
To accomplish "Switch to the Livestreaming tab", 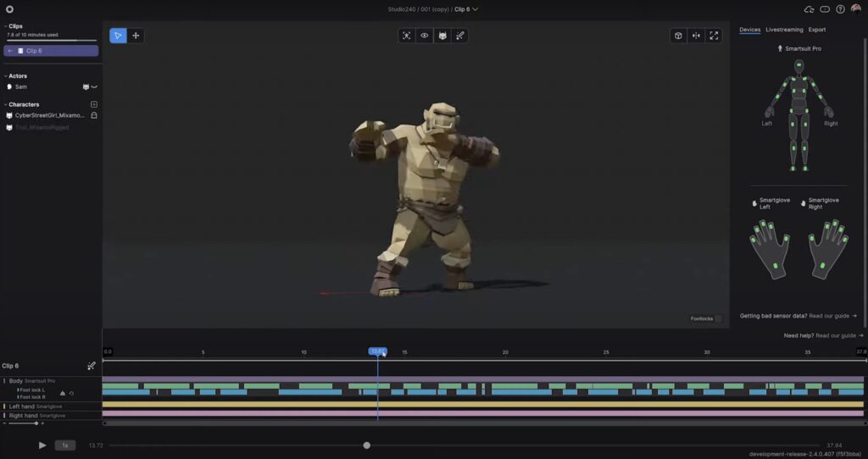I will pos(784,30).
